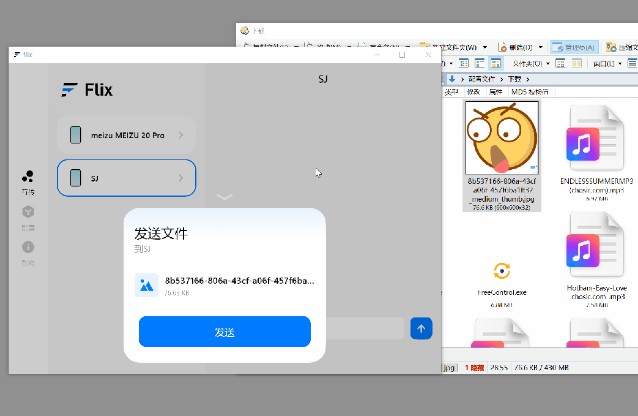
Task: Click the Flix logo in the sidebar
Action: [87, 90]
